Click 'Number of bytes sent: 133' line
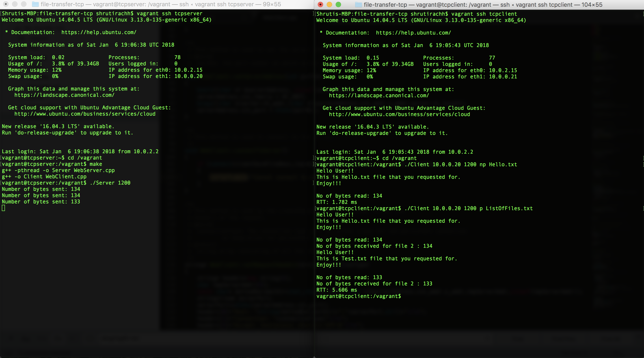This screenshot has width=644, height=358. (41, 201)
